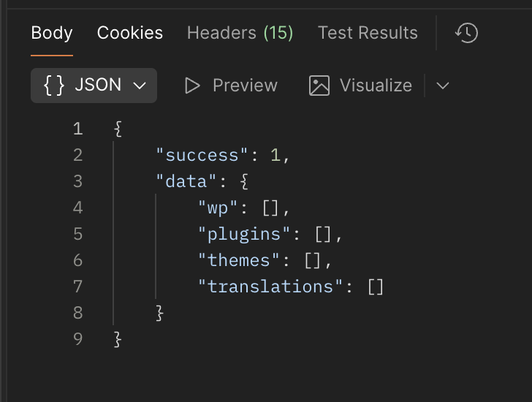Click the Preview play triangle icon

(x=192, y=86)
